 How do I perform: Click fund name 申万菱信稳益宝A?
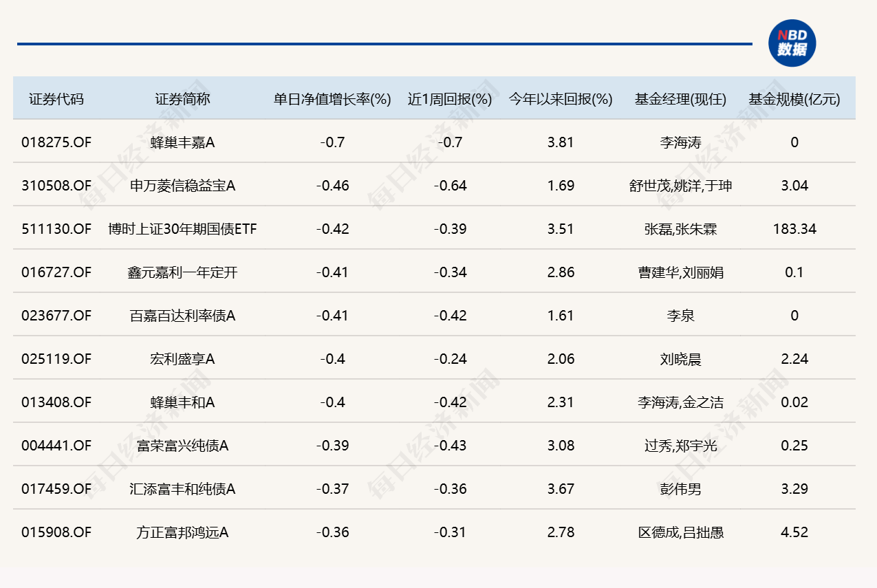[182, 186]
